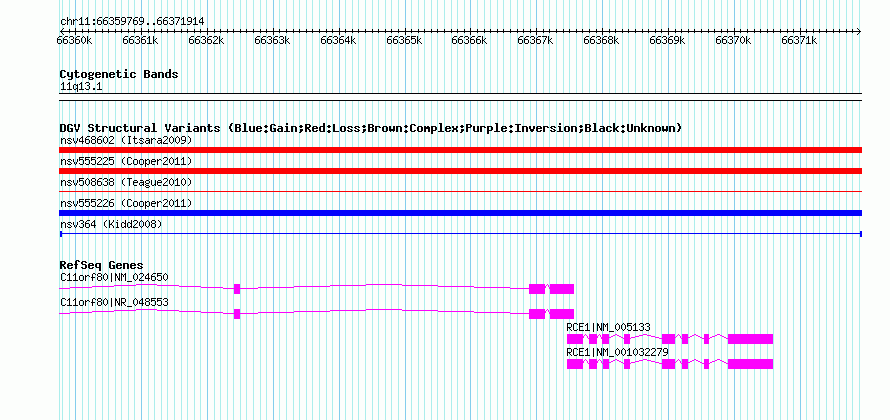Click the 66365k ruler tick label
The width and height of the screenshot is (890, 420).
click(x=404, y=40)
